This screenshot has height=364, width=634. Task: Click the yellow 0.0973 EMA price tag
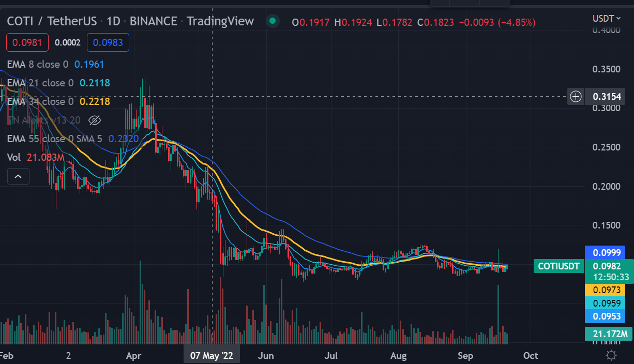[x=605, y=291]
